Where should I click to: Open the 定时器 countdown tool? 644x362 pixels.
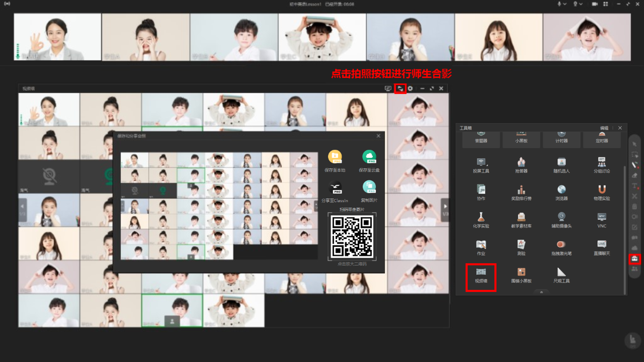(602, 140)
